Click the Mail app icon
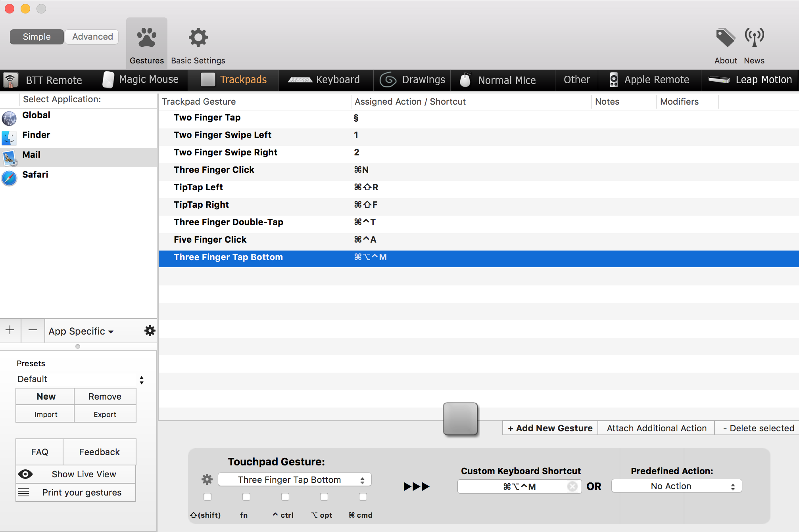This screenshot has height=532, width=799. click(x=9, y=158)
